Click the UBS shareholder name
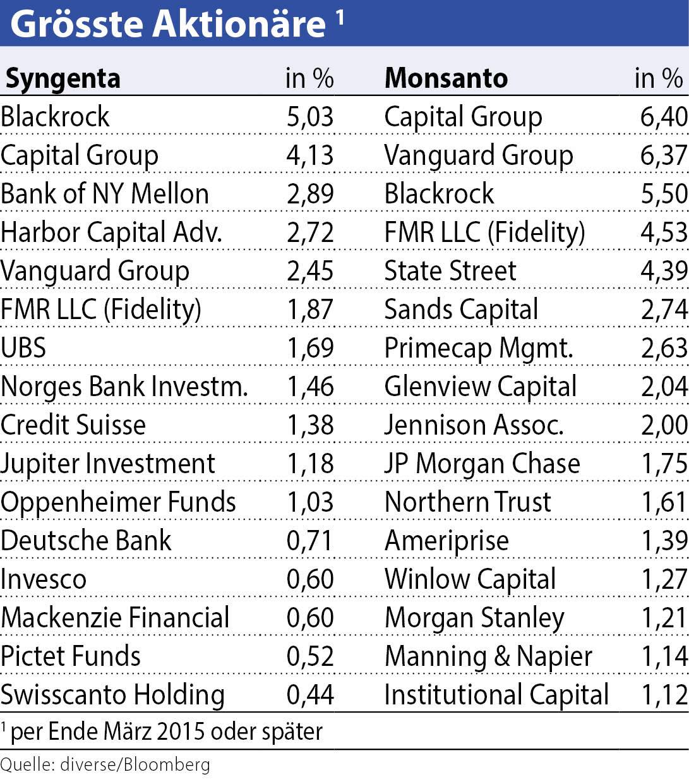 23,348
